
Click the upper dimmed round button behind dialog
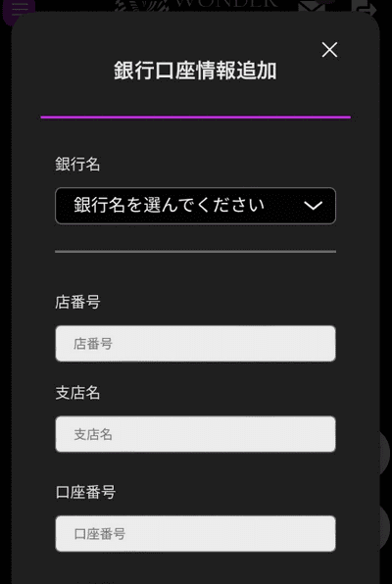tap(384, 453)
